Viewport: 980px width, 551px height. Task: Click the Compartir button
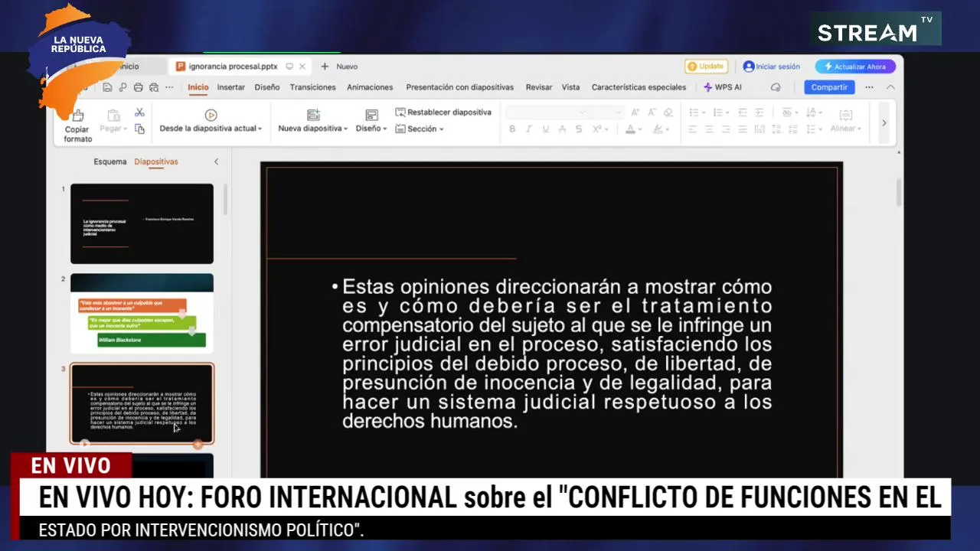pyautogui.click(x=829, y=87)
